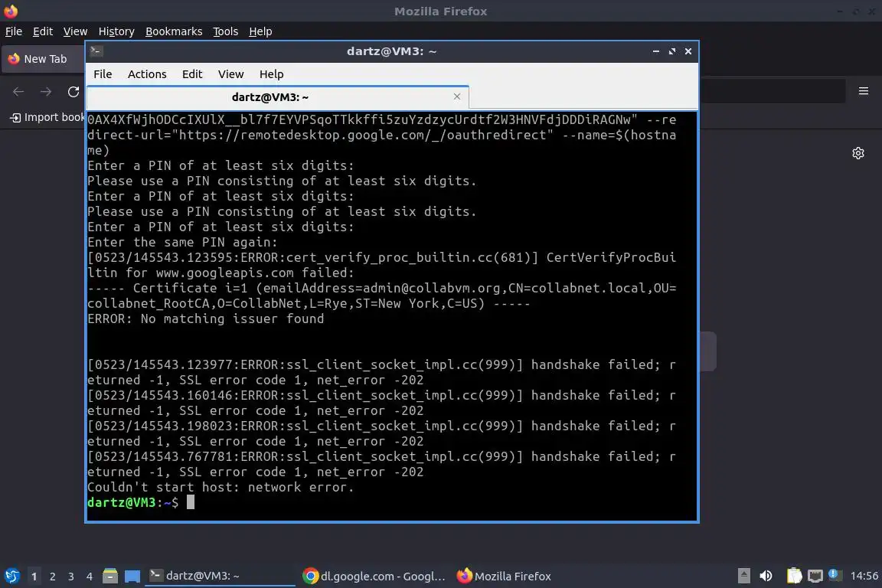
Task: Open the volume control tray icon
Action: coord(766,576)
